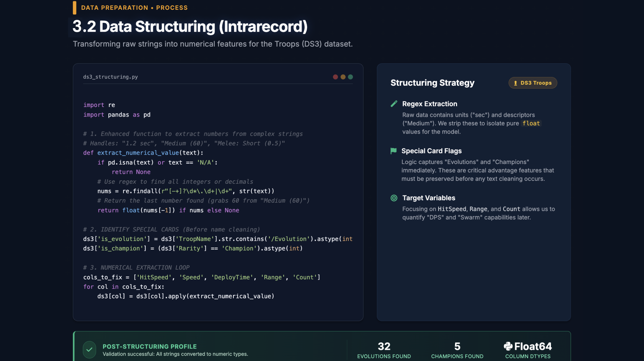
Task: Click the target icon beside Target Variables
Action: click(394, 198)
